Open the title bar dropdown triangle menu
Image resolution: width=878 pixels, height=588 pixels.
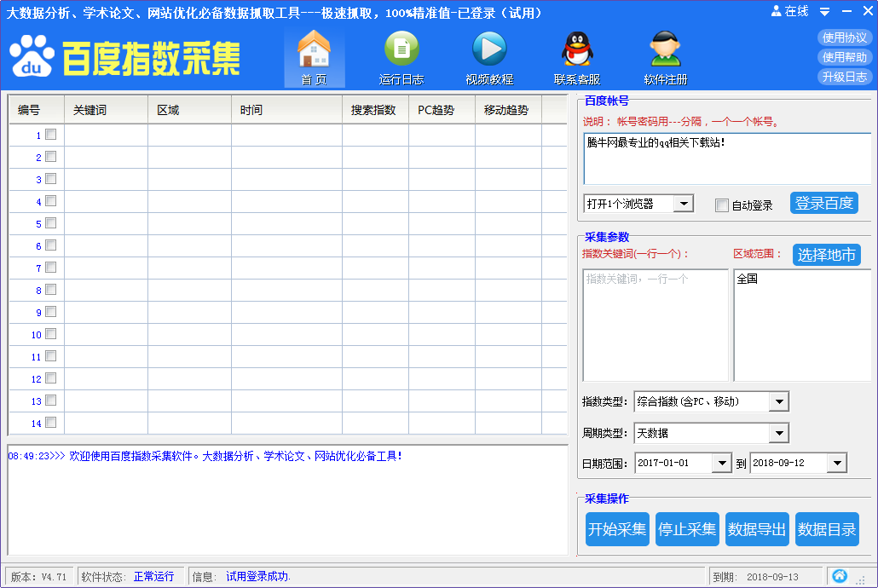pyautogui.click(x=825, y=11)
